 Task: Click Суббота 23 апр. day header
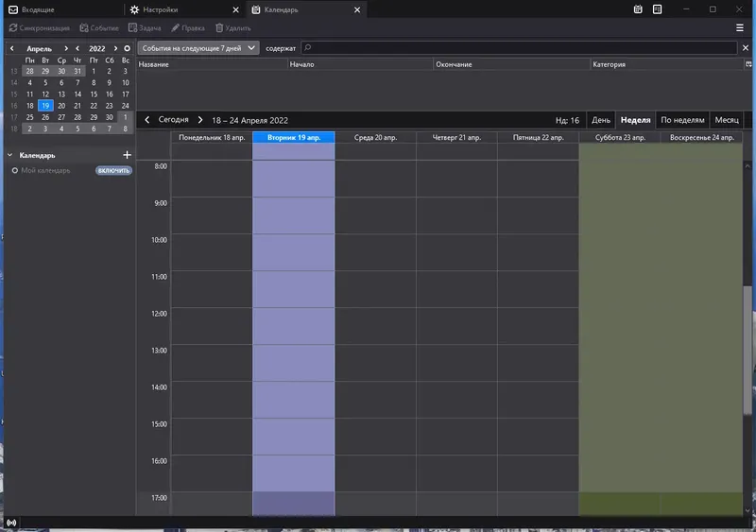[620, 137]
